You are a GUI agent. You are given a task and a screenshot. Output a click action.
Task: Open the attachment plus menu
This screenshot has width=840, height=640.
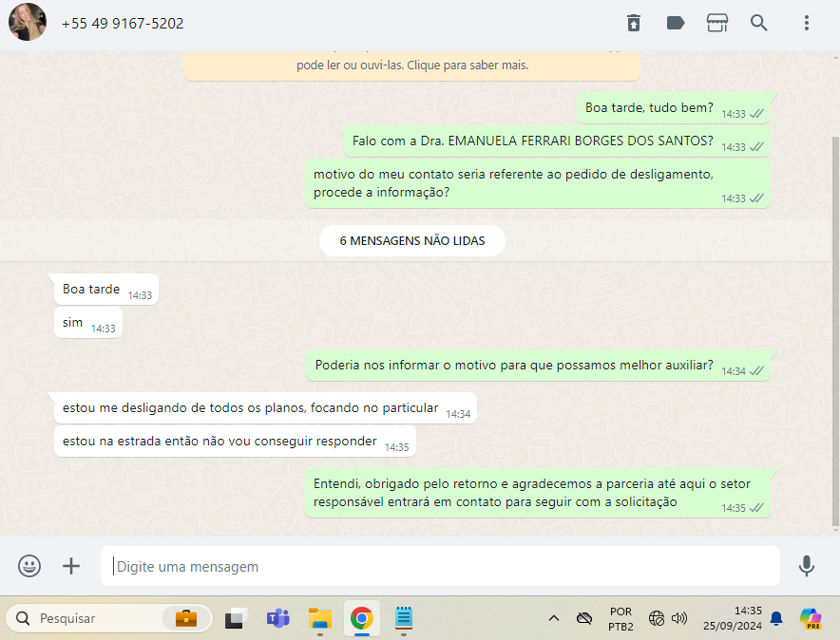click(x=71, y=566)
